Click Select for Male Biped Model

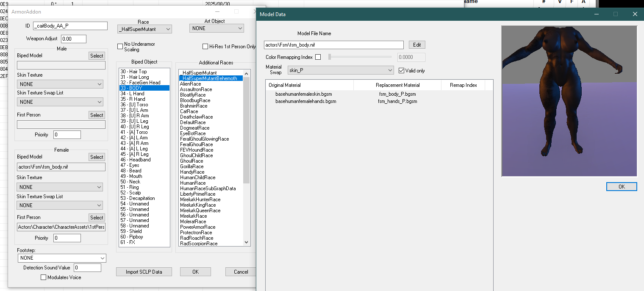97,56
